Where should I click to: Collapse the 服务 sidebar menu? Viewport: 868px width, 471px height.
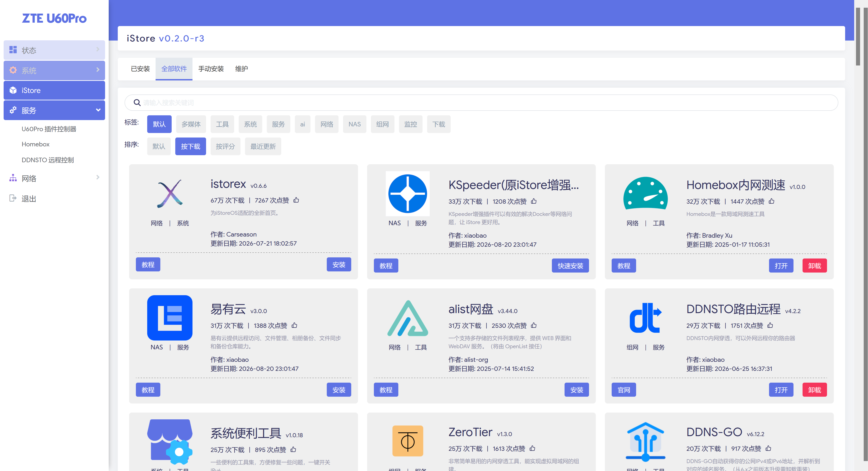pos(54,110)
